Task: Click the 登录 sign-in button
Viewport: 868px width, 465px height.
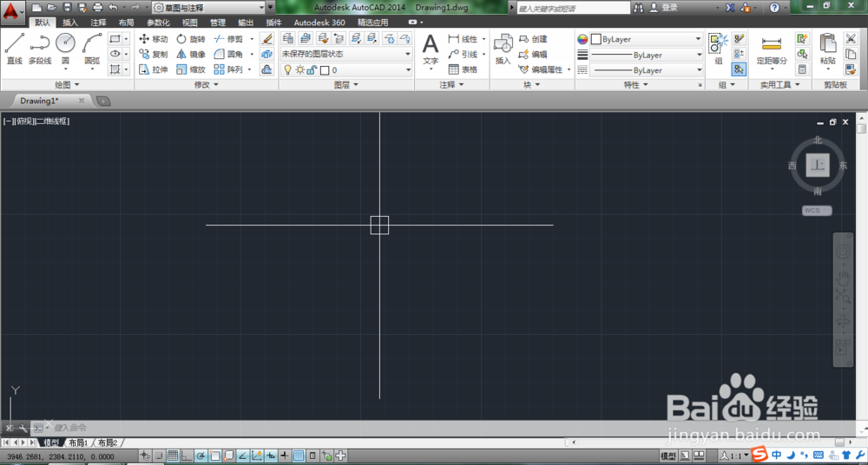Action: click(x=664, y=7)
